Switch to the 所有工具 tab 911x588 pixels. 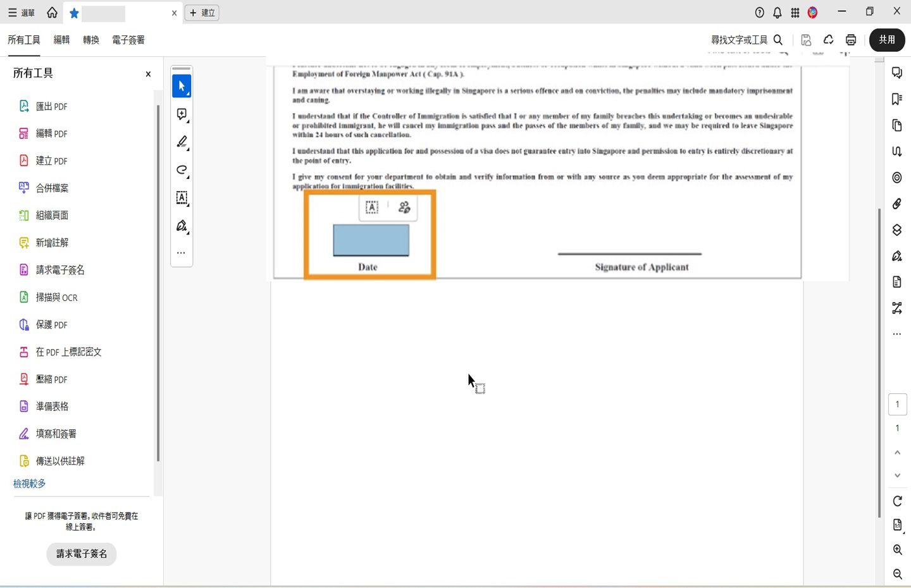click(24, 40)
